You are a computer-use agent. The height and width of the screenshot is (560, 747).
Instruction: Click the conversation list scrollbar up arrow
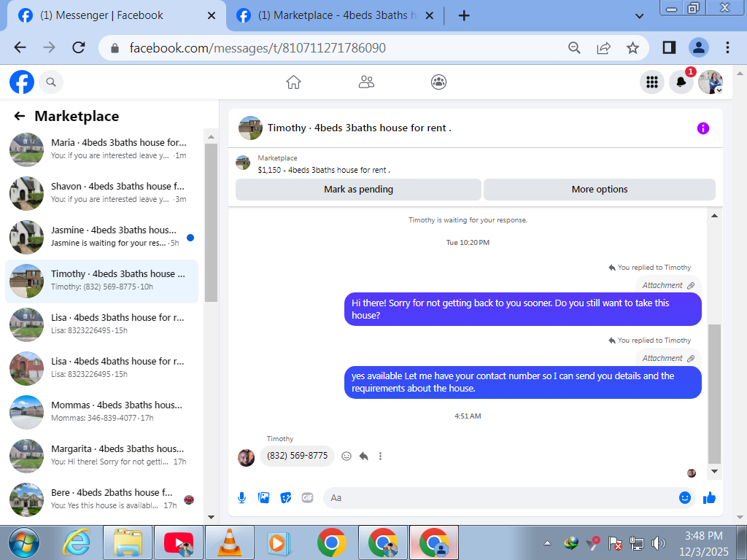tap(211, 136)
